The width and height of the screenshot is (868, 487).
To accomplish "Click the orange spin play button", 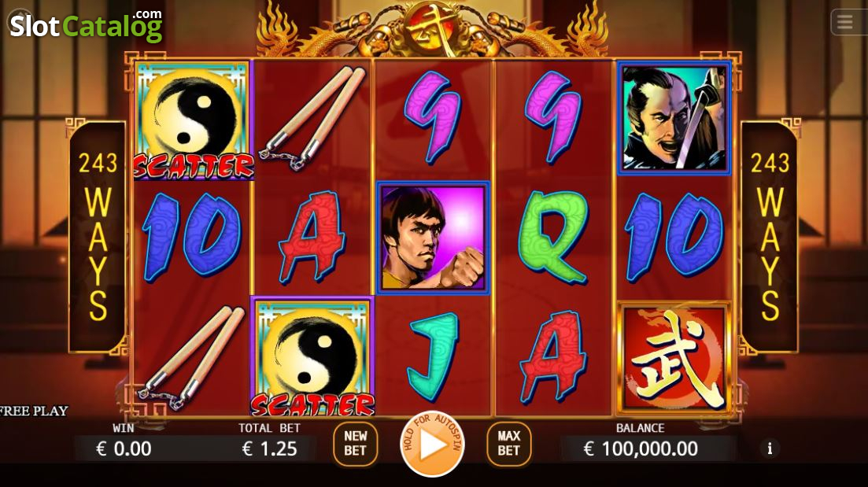I will [x=432, y=443].
